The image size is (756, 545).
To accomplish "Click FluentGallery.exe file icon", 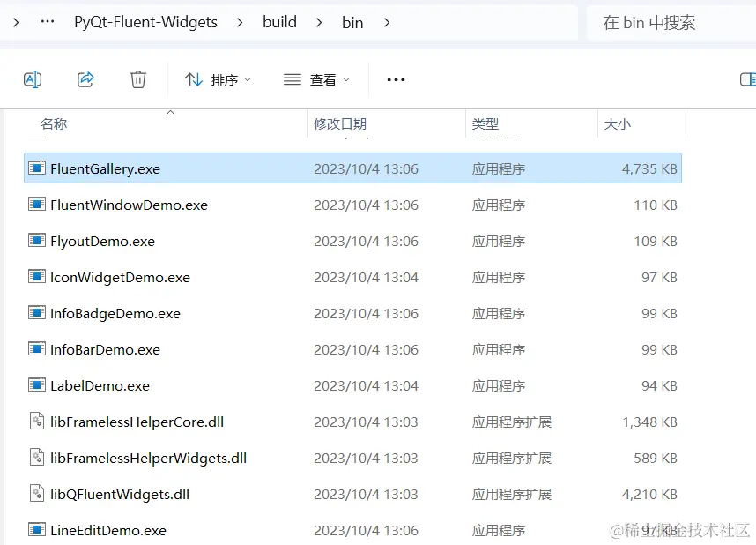I will (37, 168).
